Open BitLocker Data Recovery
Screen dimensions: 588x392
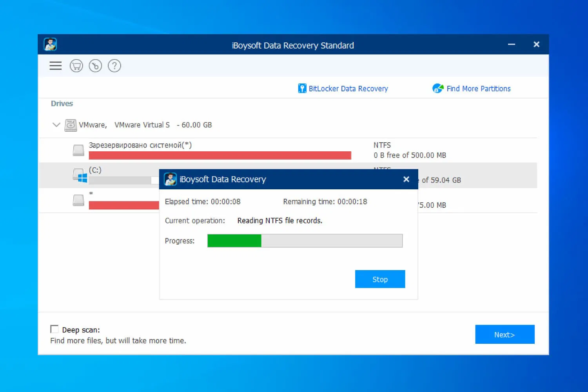[348, 88]
